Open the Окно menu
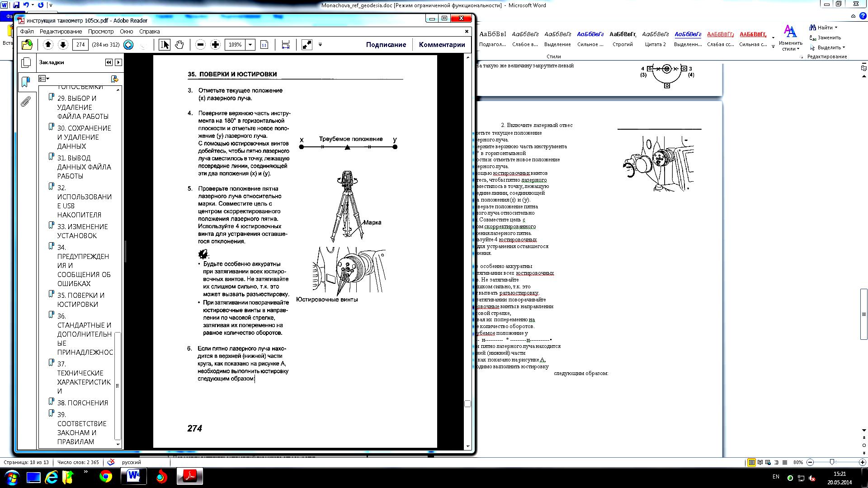868x488 pixels. pos(127,31)
